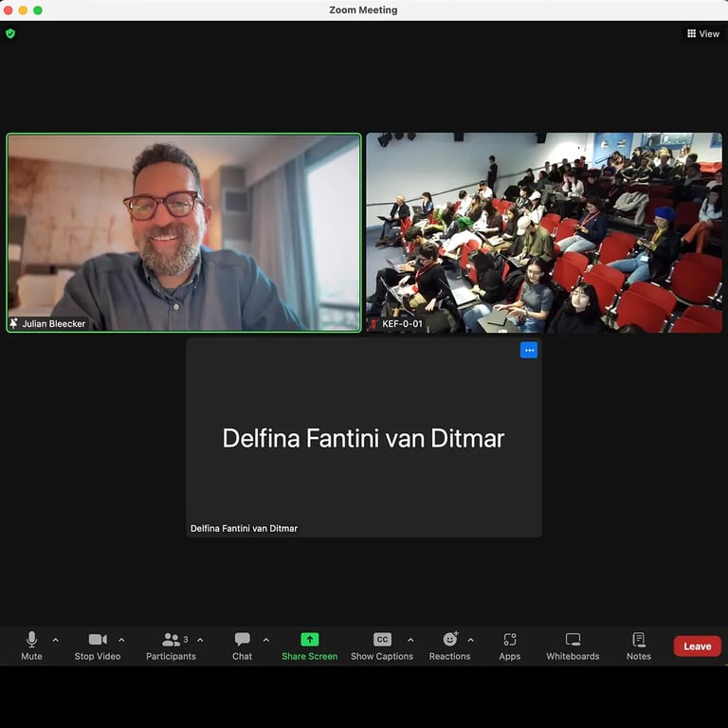Open the blue more-options button on Delfina's tile
Viewport: 728px width, 728px height.
click(x=529, y=350)
